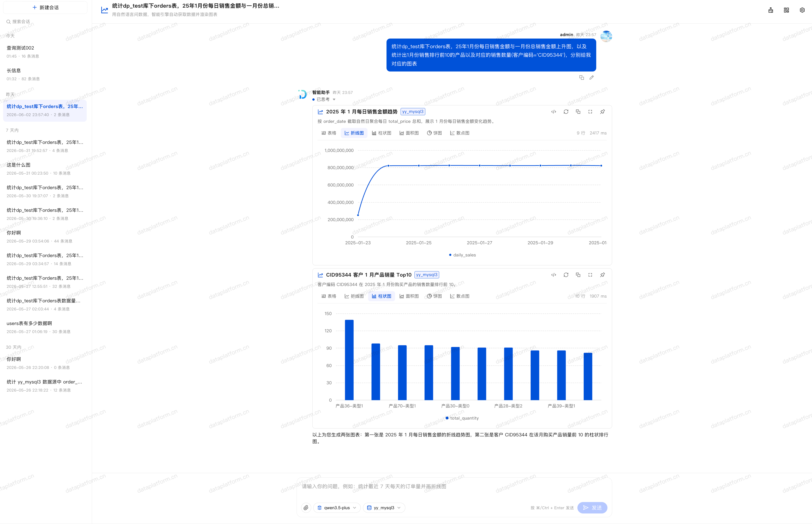The image size is (812, 524).
Task: Open grid layout icon in top bar
Action: tap(786, 10)
